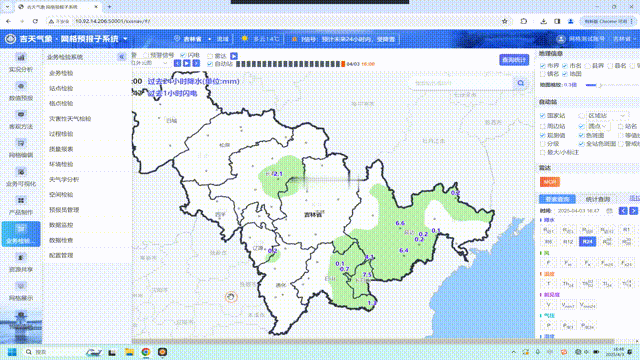Enable the 县界 checkbox
Screen dimensions: 640x360
587,66
